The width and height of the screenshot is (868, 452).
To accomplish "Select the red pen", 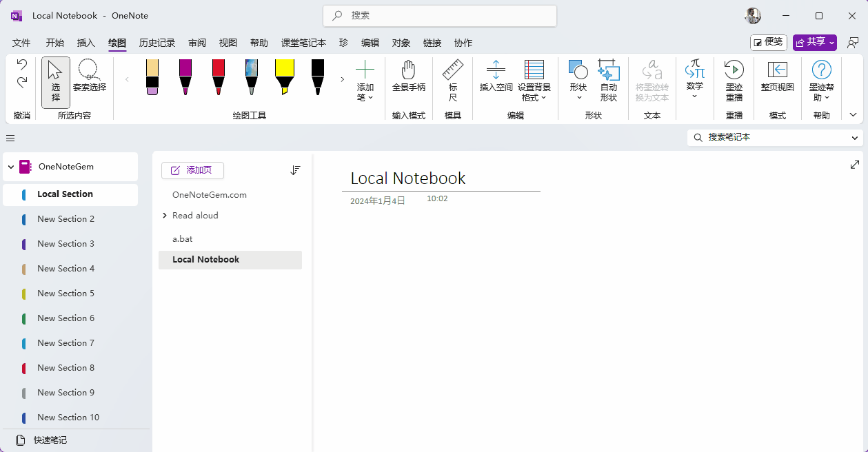I will (219, 76).
